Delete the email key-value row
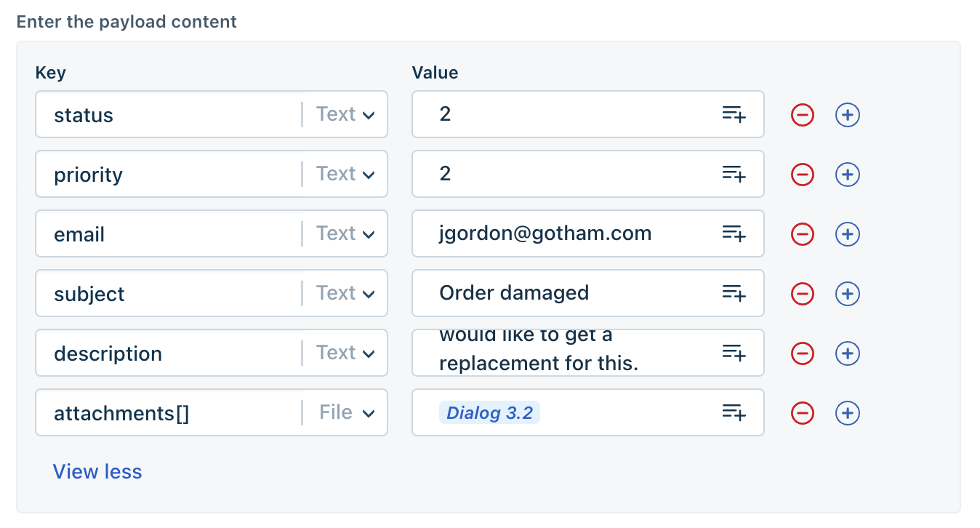 pyautogui.click(x=803, y=234)
